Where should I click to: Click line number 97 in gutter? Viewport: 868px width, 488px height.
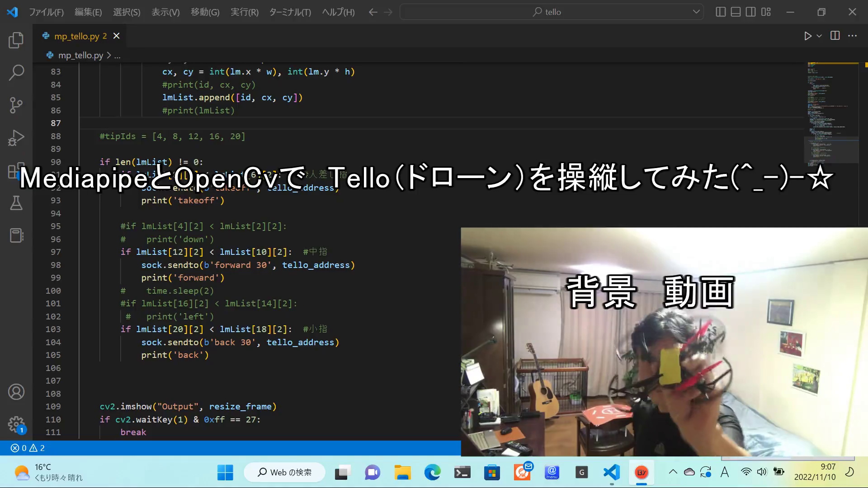[56, 252]
